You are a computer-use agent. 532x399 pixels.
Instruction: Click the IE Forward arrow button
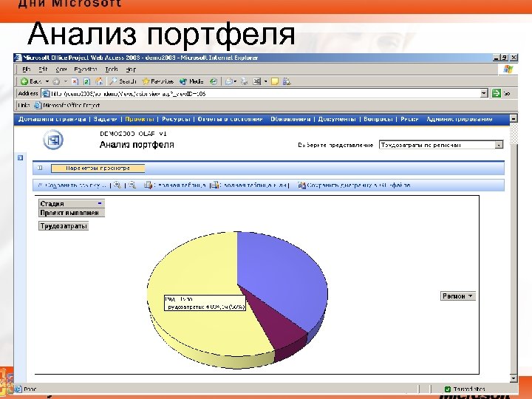(56, 81)
